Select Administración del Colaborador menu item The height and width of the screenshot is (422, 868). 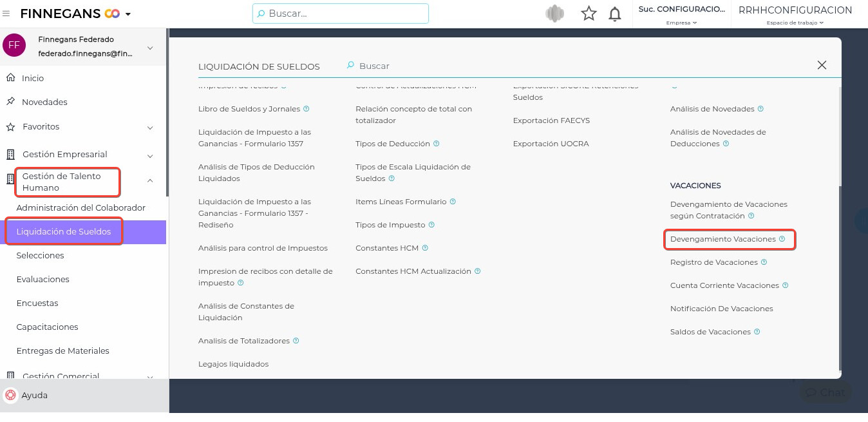[81, 208]
